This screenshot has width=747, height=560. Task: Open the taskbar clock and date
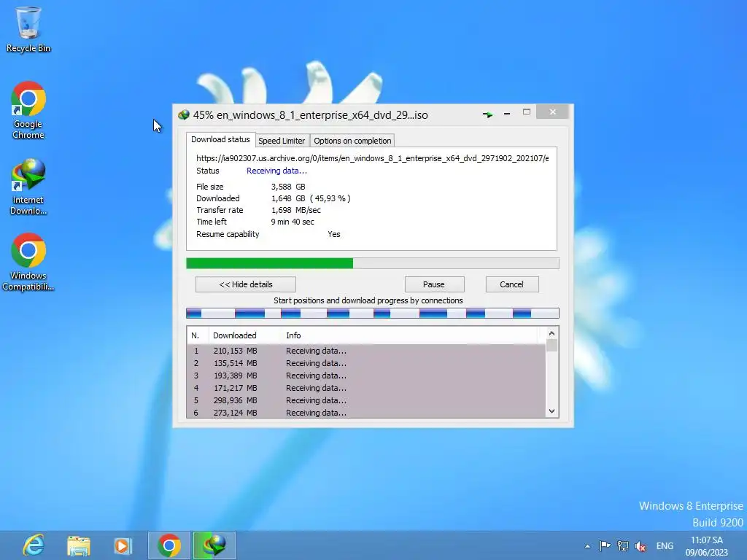point(707,546)
